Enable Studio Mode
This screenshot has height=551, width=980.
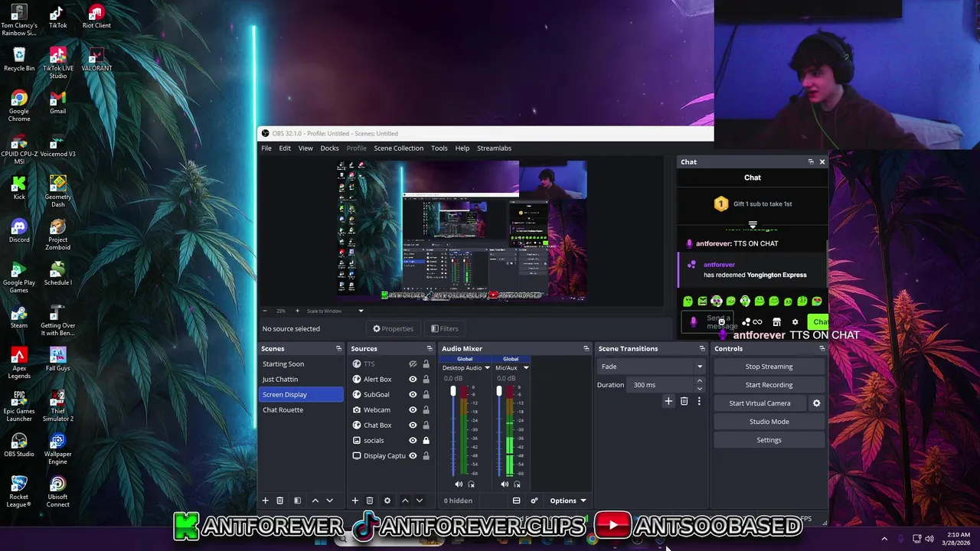pos(769,422)
